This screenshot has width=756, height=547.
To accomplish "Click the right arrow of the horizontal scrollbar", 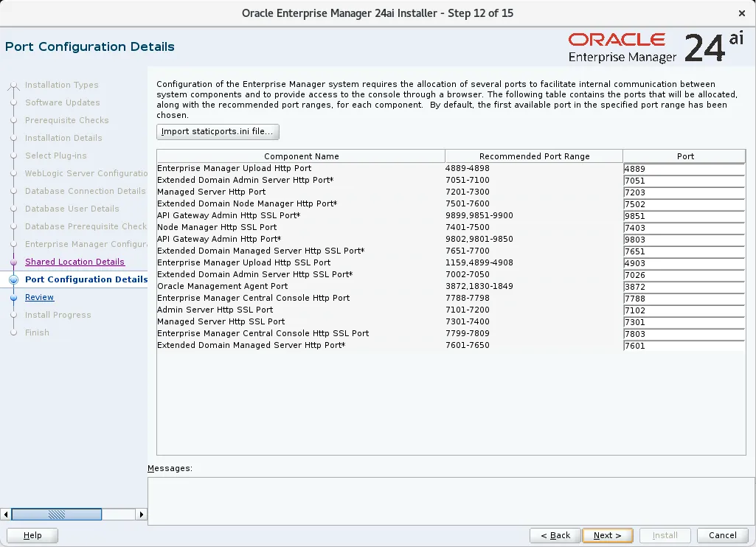I will (x=142, y=514).
